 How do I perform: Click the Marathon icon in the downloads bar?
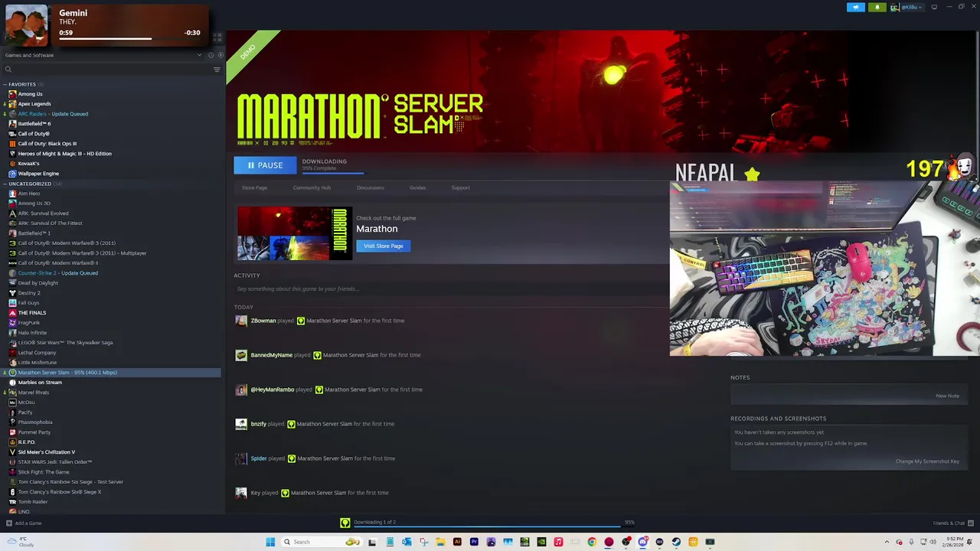point(345,523)
